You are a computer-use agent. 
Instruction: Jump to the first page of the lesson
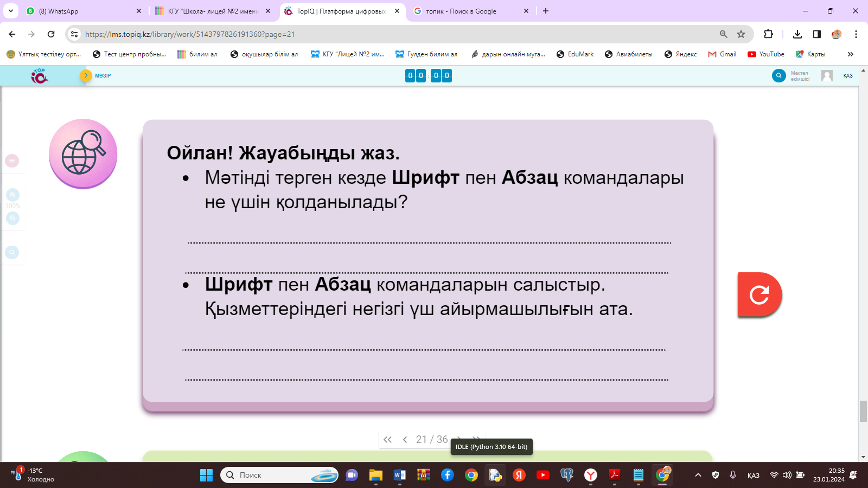point(387,440)
